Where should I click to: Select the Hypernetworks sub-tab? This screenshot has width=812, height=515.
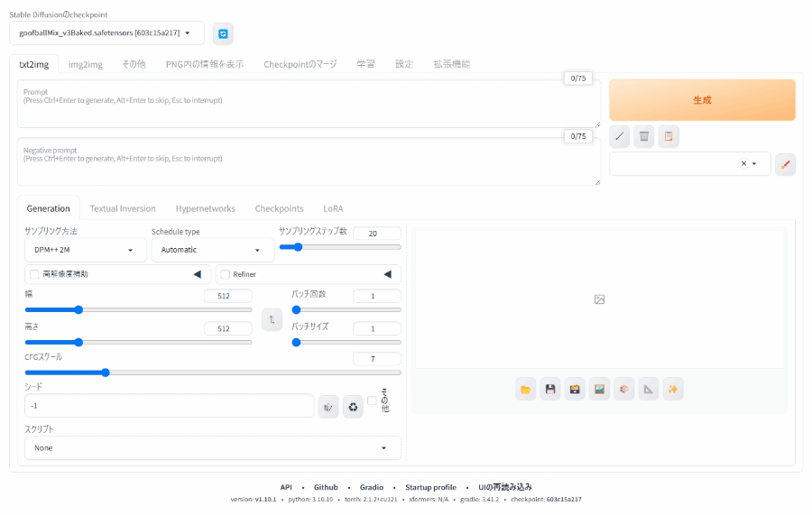(206, 208)
